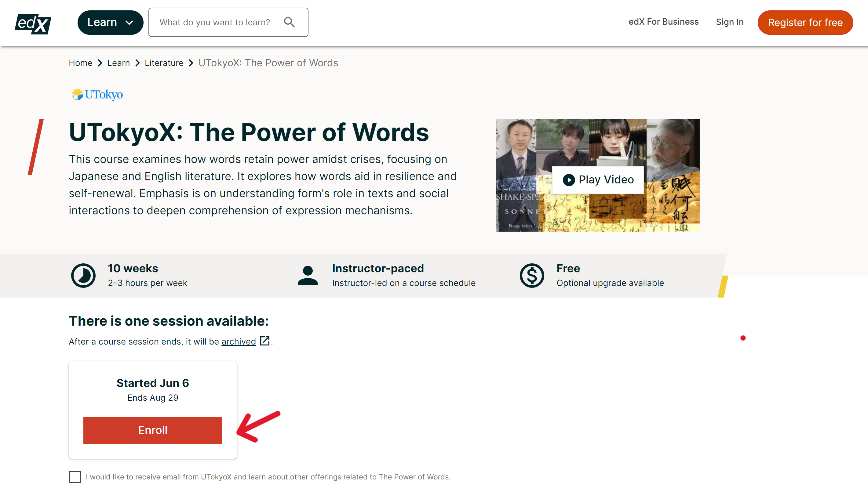Click the external link icon beside archived

264,341
